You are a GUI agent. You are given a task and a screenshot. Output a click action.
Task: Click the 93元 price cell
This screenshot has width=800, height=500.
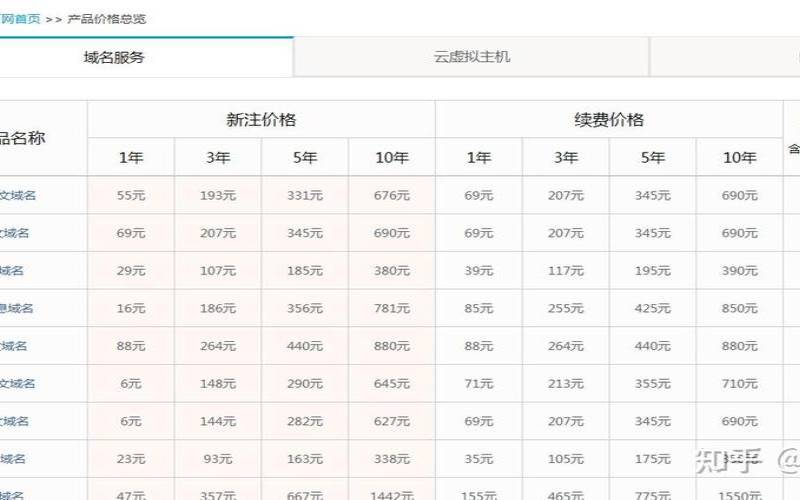[x=218, y=459]
